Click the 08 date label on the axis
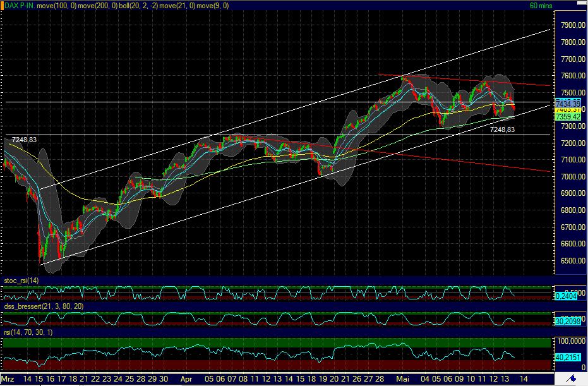This screenshot has height=386, width=588. coord(243,379)
